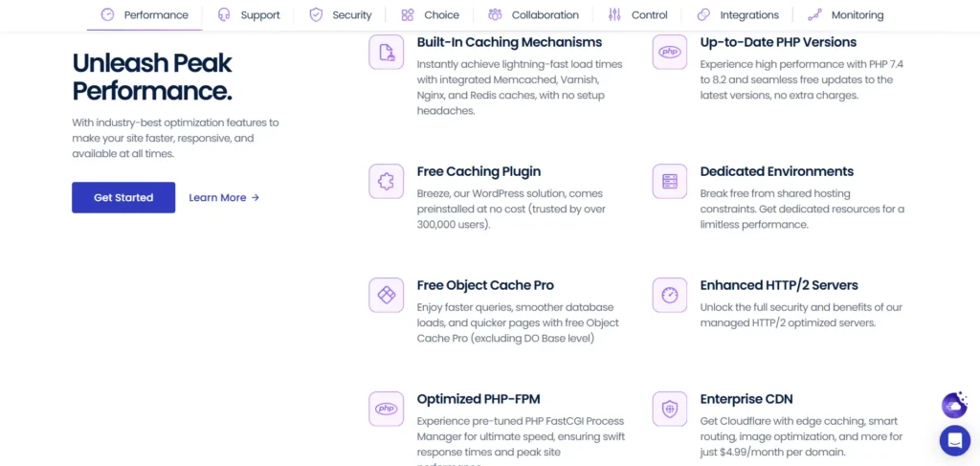The image size is (980, 466).
Task: Switch to the Support tab
Action: tap(249, 15)
